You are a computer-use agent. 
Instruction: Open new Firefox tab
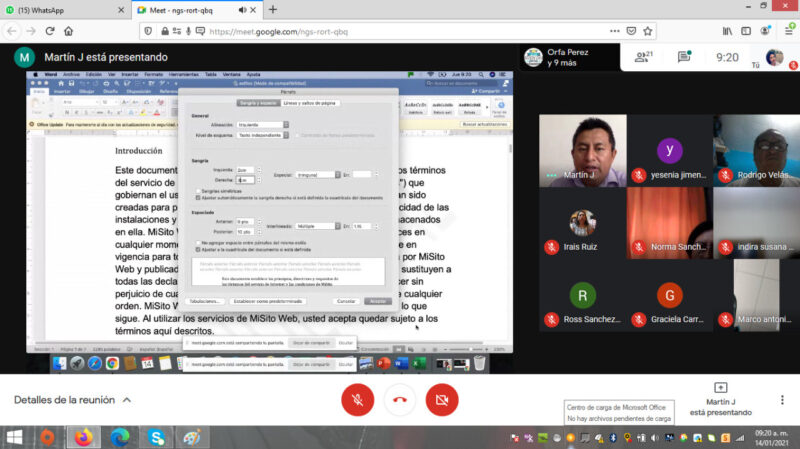[273, 10]
